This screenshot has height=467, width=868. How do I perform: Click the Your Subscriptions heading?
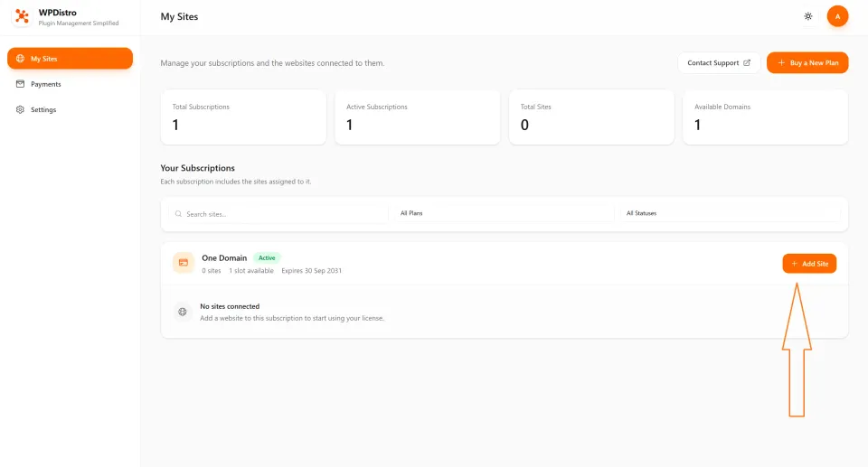coord(198,168)
